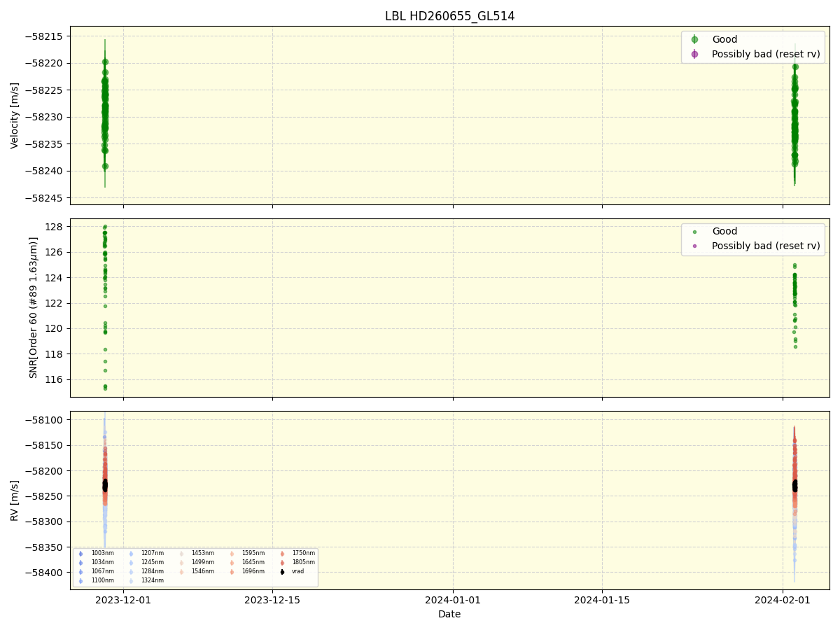Click the 2024-02-01 date tick label

click(x=783, y=600)
